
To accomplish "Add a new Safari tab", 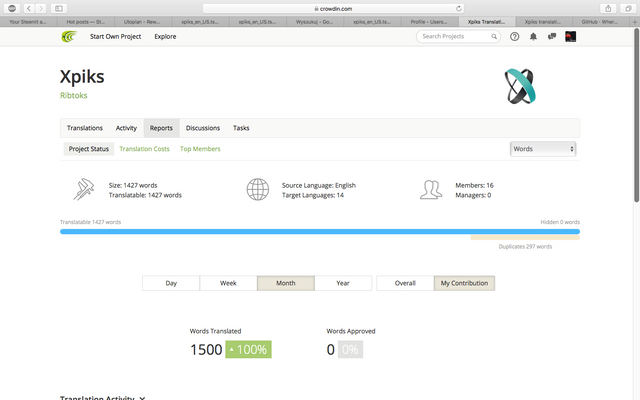I will (635, 22).
